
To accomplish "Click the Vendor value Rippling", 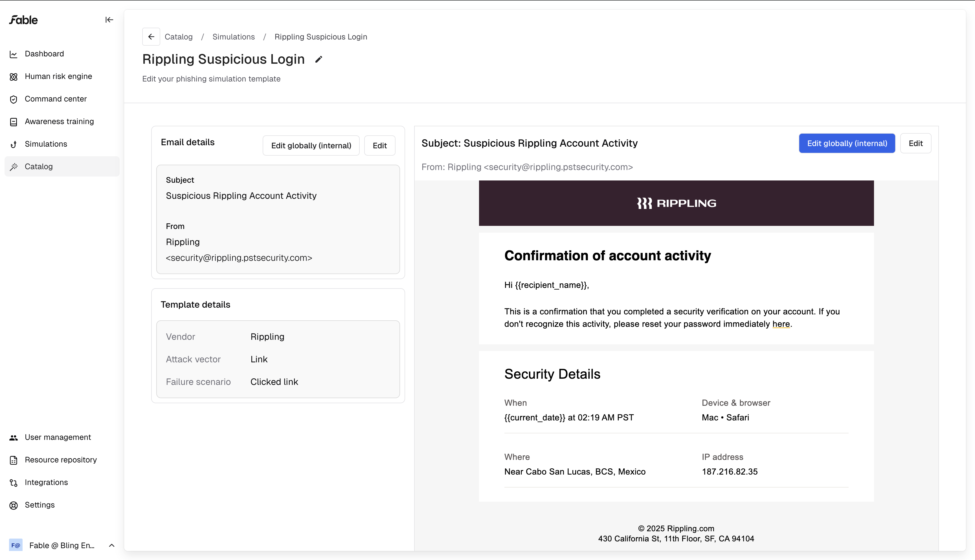I will pos(267,337).
